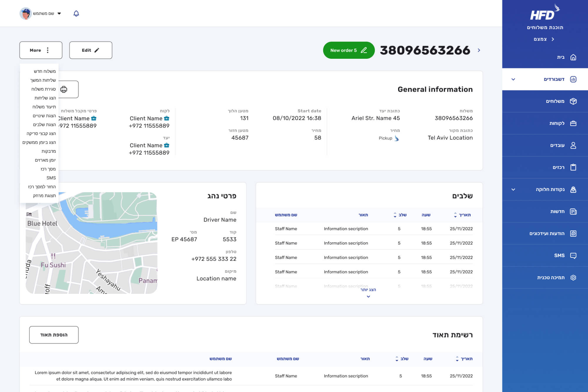The height and width of the screenshot is (392, 588).
Task: Click the printer icon button
Action: tap(64, 89)
